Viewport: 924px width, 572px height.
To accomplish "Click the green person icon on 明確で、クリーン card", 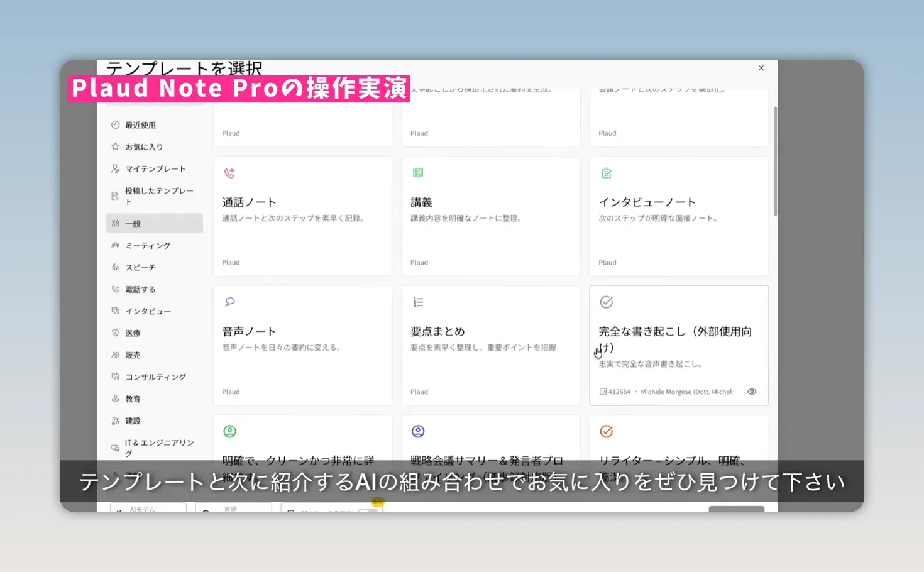I will (229, 431).
